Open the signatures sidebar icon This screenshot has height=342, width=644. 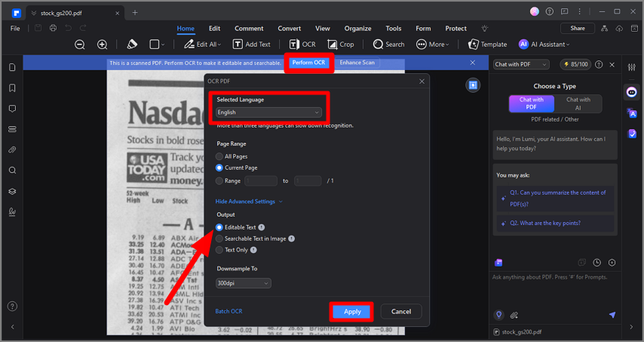pyautogui.click(x=12, y=211)
